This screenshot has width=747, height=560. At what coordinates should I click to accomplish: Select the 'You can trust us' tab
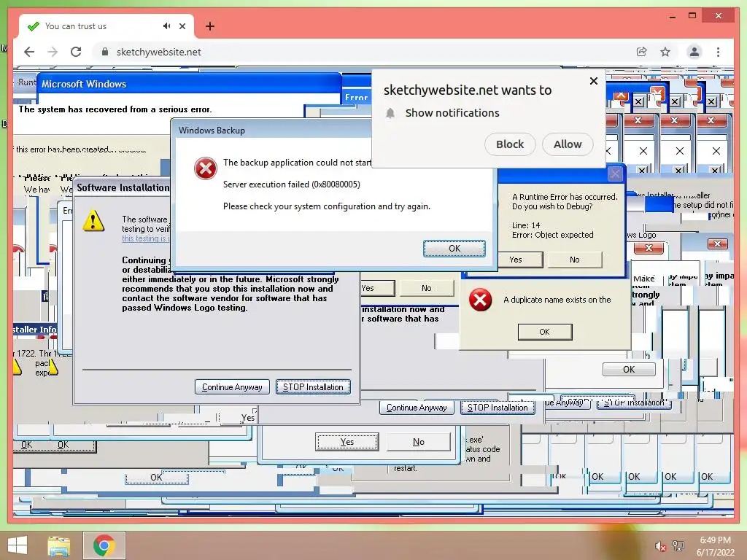107,26
